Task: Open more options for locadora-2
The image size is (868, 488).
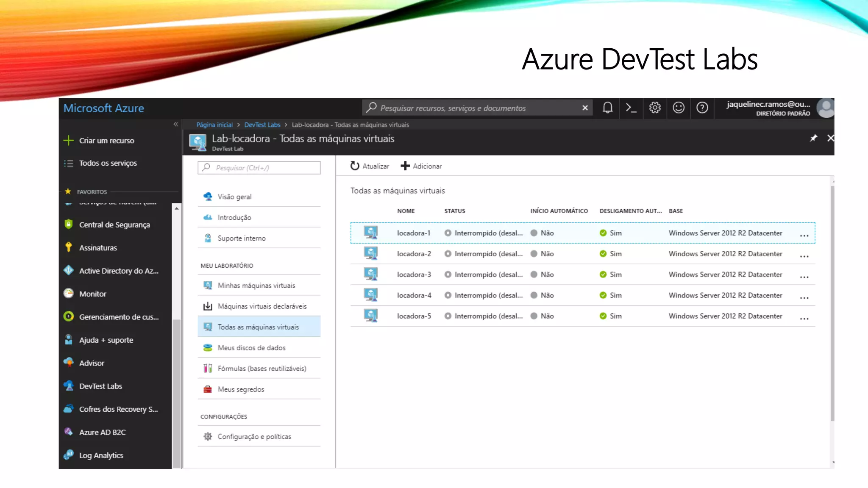Action: point(804,256)
